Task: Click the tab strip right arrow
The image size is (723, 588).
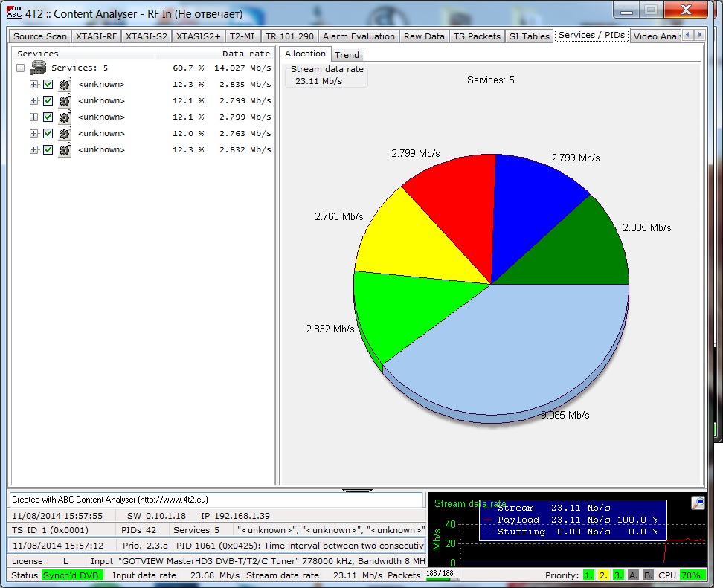Action: pyautogui.click(x=699, y=35)
